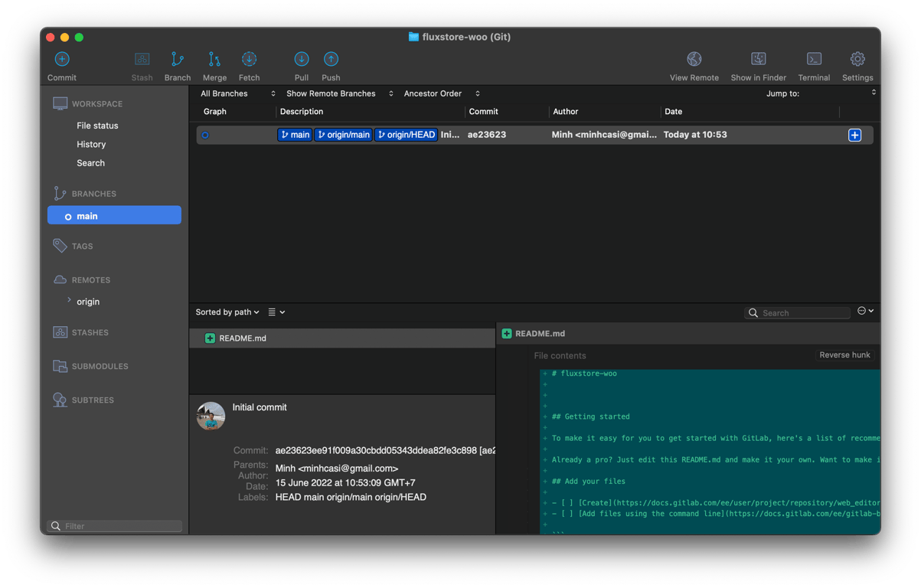The width and height of the screenshot is (921, 588).
Task: Click the Commit toolbar icon
Action: point(62,59)
